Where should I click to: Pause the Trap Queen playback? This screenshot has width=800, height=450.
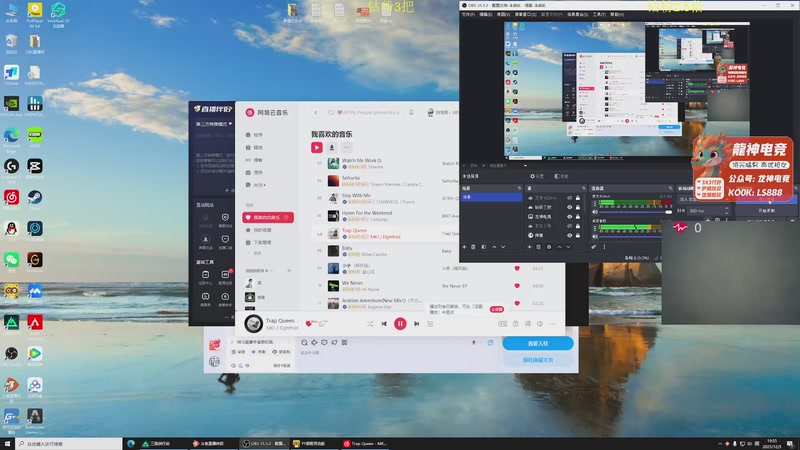coord(400,323)
